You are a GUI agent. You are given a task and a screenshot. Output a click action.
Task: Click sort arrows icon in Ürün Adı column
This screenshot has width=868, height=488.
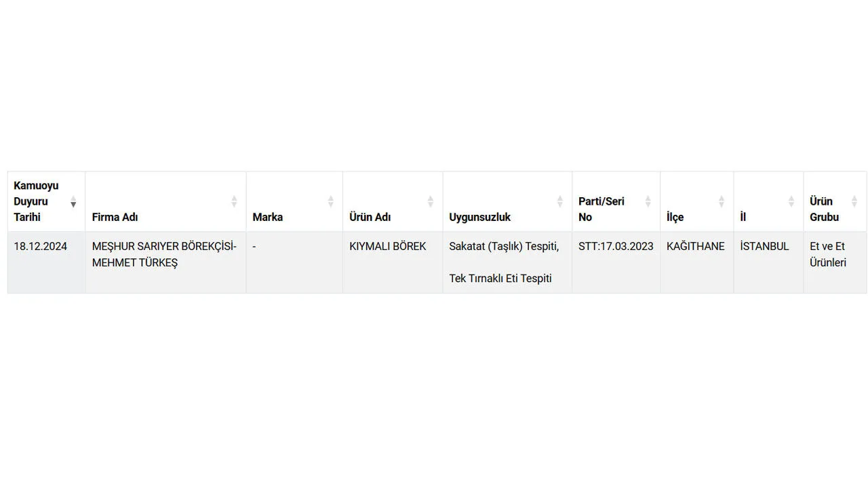click(x=430, y=201)
